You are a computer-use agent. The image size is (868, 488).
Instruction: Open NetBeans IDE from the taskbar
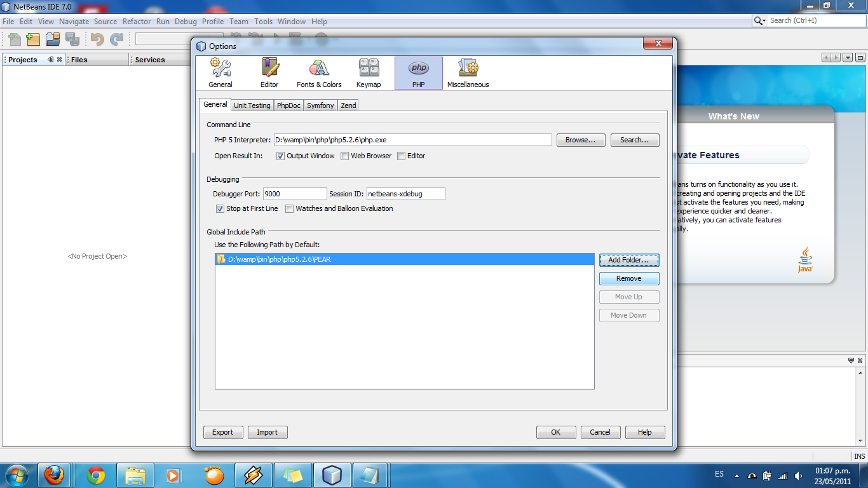click(x=332, y=475)
